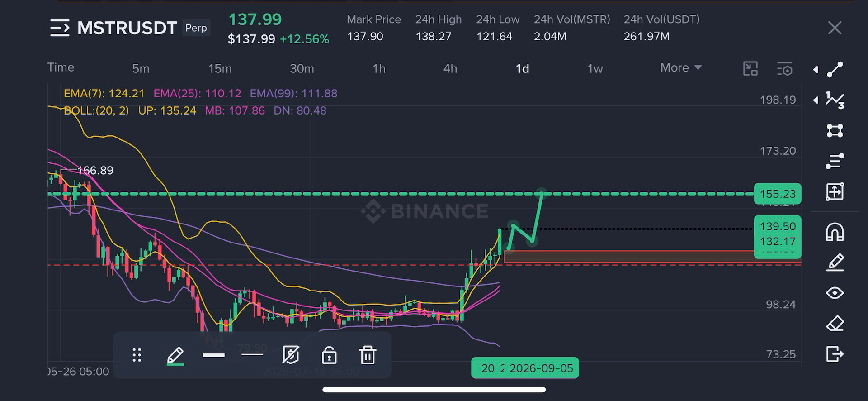Change line color with pencil icon
The height and width of the screenshot is (401, 868).
pyautogui.click(x=175, y=356)
